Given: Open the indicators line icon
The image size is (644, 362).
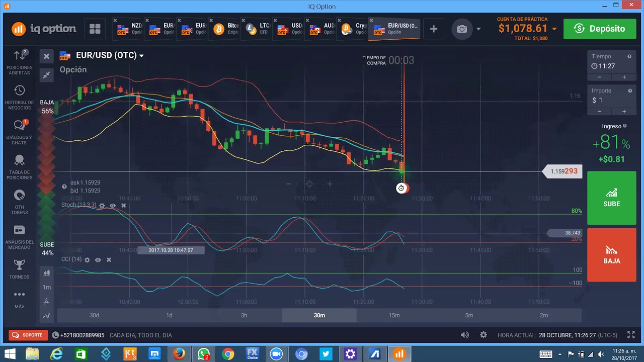Looking at the screenshot, I should [x=46, y=316].
